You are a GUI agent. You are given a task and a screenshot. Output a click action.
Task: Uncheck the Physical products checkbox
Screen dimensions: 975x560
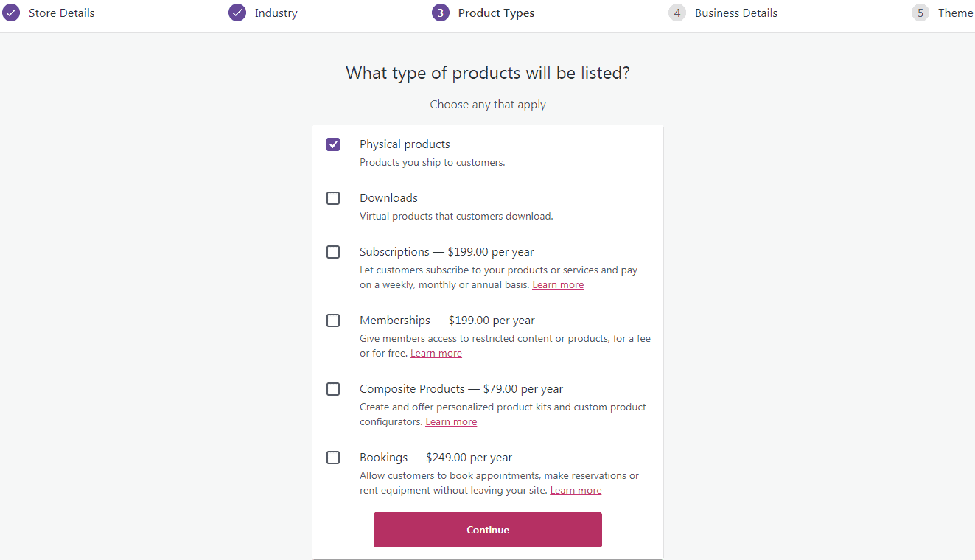[x=333, y=144]
